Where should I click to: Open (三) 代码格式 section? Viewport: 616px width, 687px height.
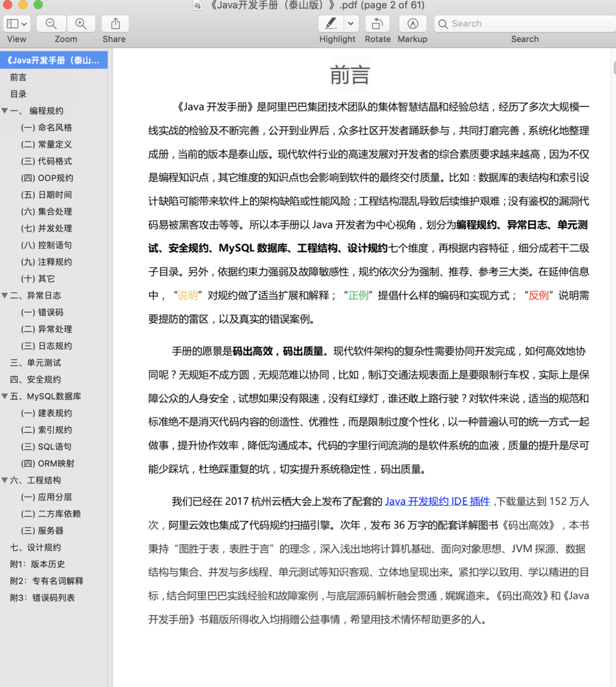pos(46,161)
